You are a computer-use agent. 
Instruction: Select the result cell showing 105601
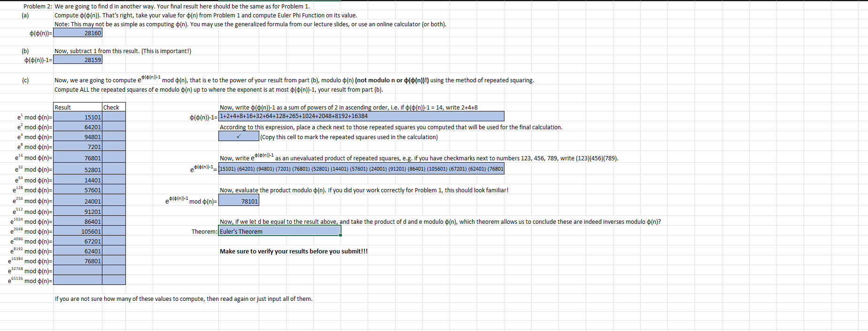(77, 231)
